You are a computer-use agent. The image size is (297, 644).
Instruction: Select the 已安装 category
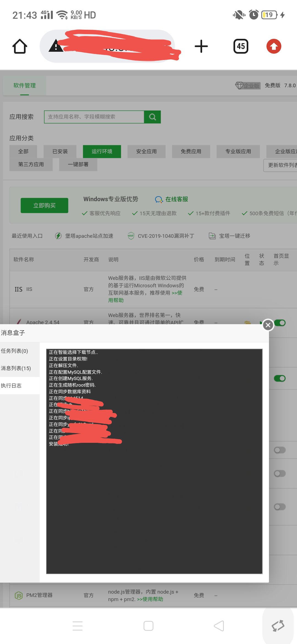pyautogui.click(x=60, y=151)
